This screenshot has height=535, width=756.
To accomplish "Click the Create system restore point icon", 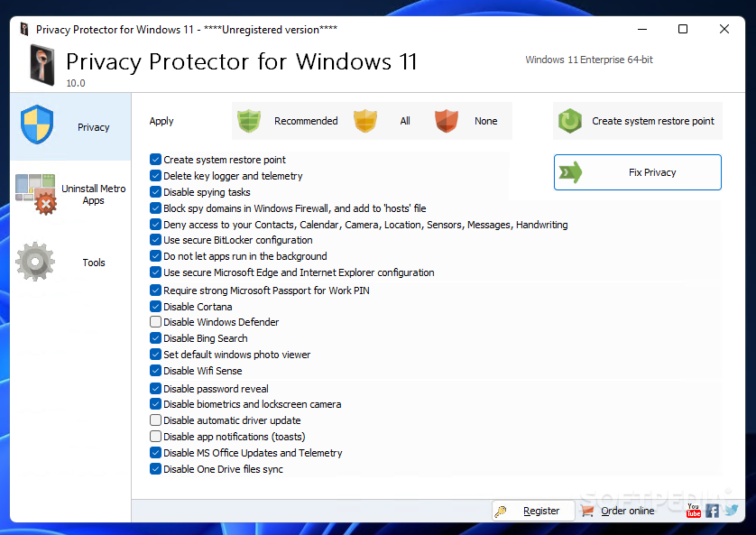I will click(569, 121).
